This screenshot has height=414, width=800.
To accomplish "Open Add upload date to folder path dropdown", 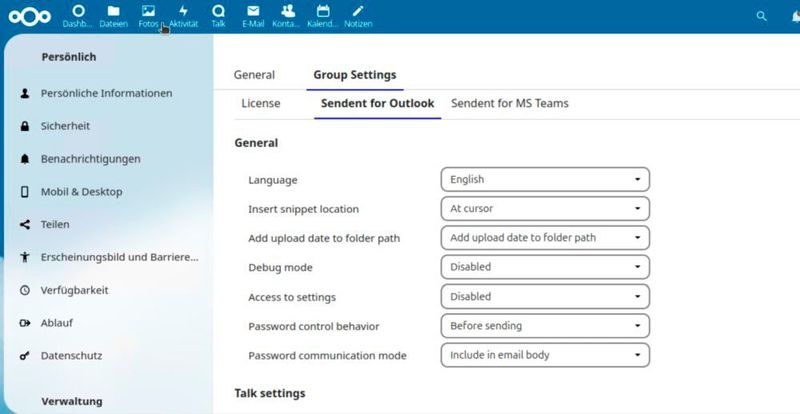I will point(545,238).
